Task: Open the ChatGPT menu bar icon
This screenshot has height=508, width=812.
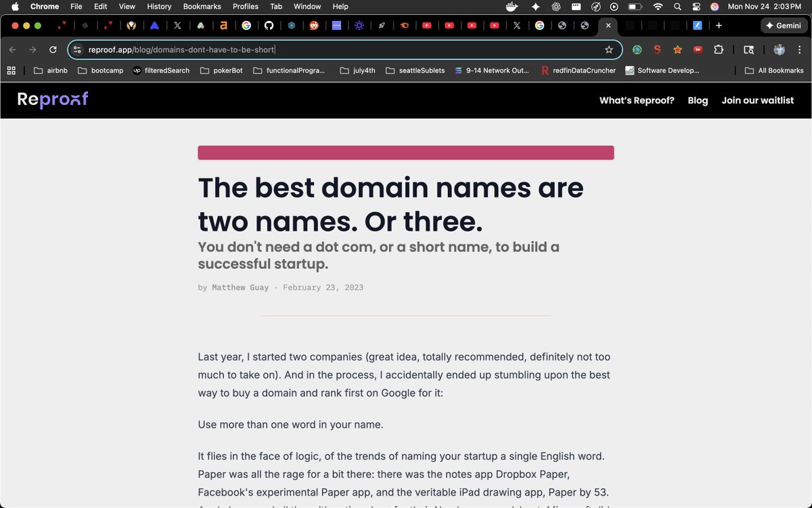Action: (x=556, y=6)
